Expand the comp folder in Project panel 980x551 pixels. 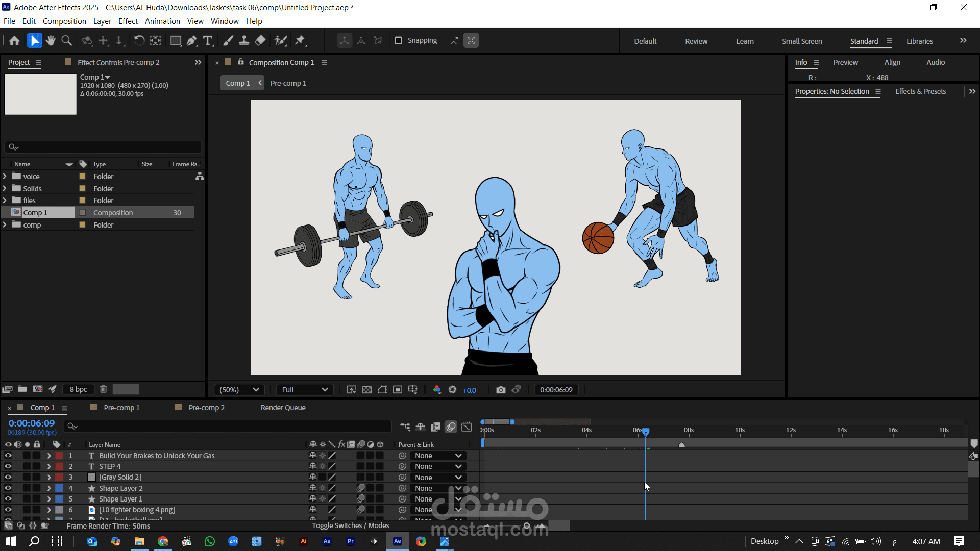click(5, 225)
